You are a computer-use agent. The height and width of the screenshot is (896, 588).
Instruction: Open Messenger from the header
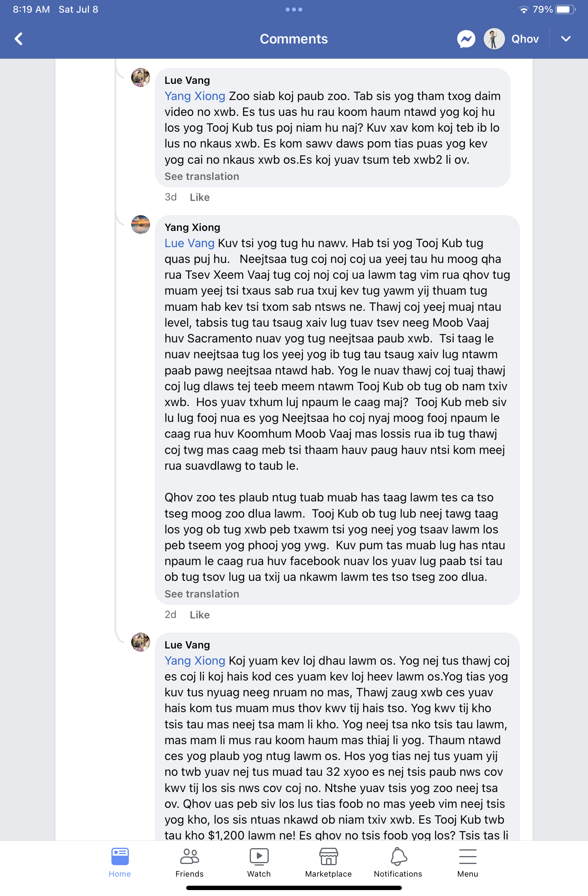click(x=466, y=39)
